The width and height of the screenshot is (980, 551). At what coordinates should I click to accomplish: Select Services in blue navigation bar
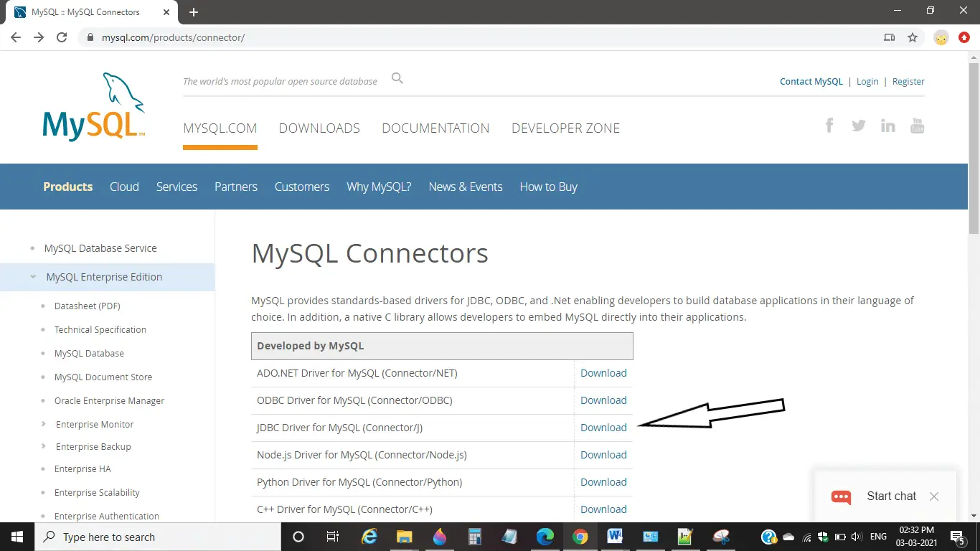176,187
